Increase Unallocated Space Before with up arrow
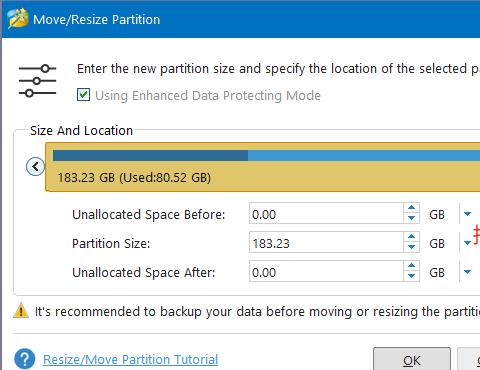 [x=411, y=208]
